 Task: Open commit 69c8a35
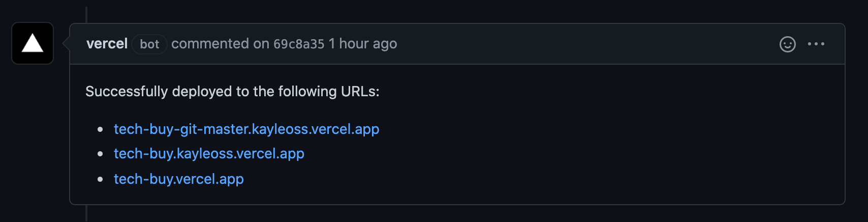pyautogui.click(x=299, y=44)
